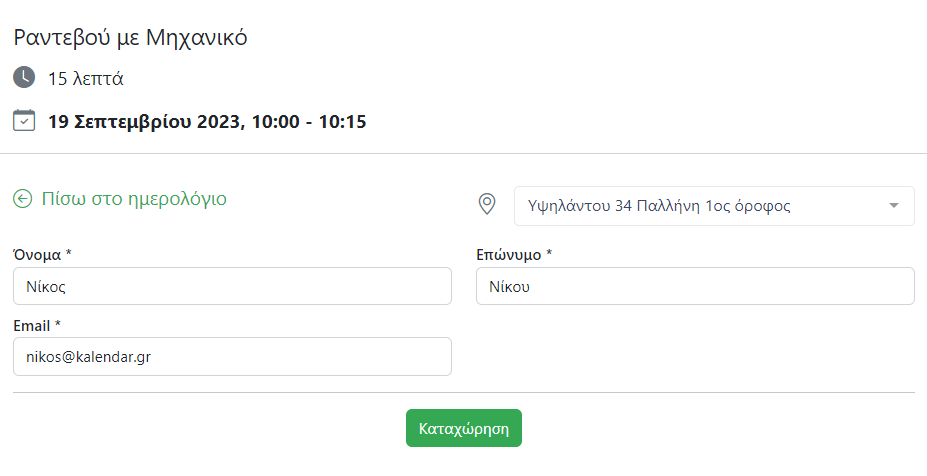Click the Ραντεβού με Μηχανικό heading
Viewport: 927px width, 476px height.
pyautogui.click(x=130, y=38)
